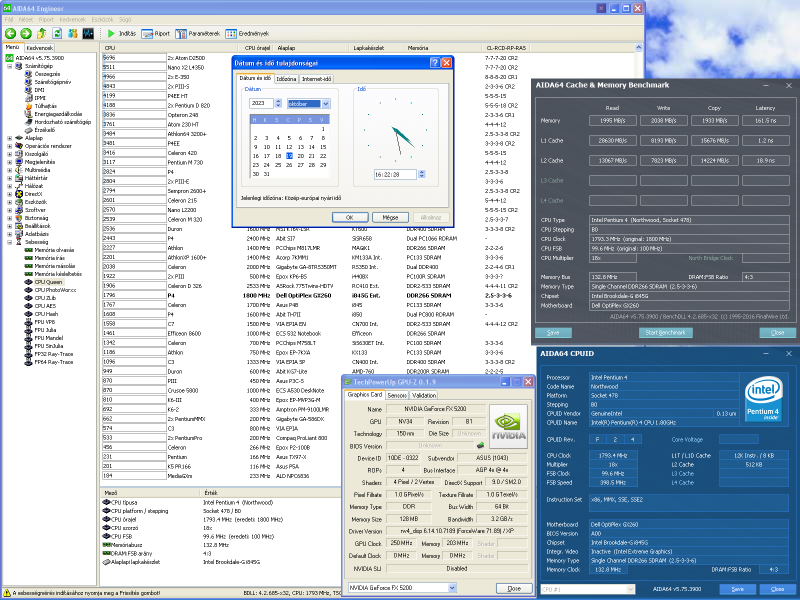Click Save in the AIDA64 CPUID window
This screenshot has width=800, height=600.
point(738,589)
